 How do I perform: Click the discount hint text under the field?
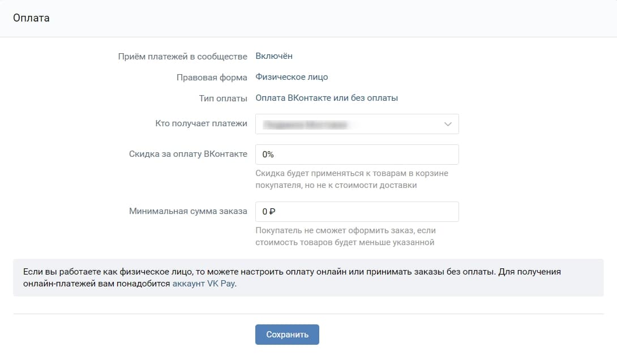tap(351, 178)
